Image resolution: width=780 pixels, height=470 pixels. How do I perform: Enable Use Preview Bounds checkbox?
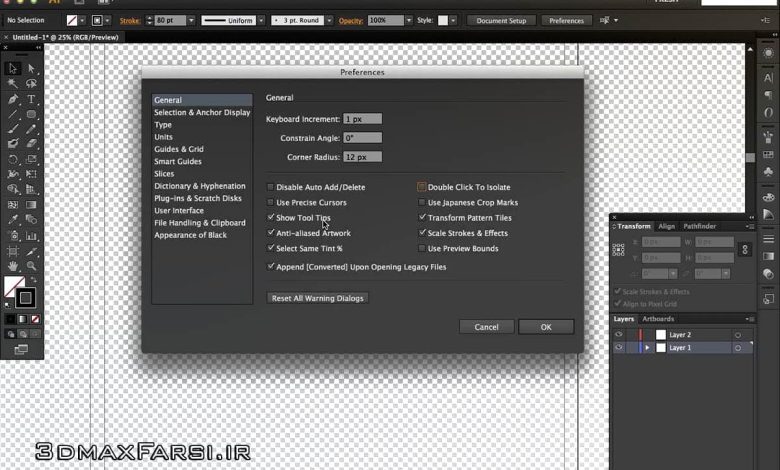tap(422, 248)
